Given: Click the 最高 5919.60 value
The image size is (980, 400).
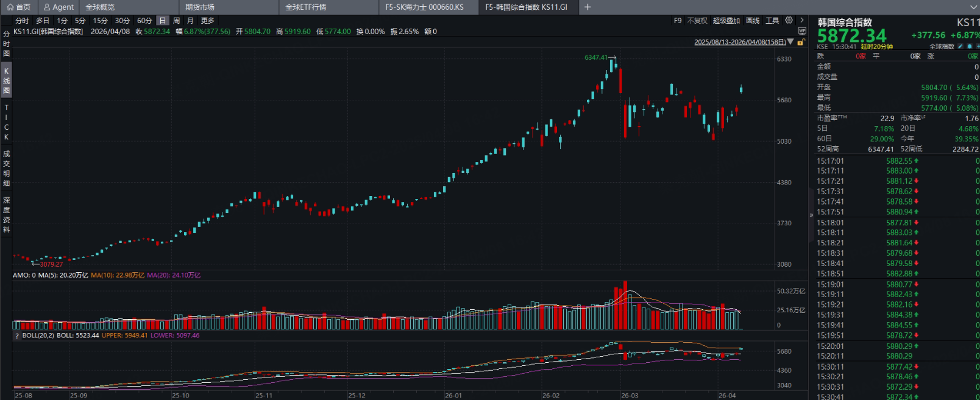Looking at the screenshot, I should pyautogui.click(x=934, y=98).
